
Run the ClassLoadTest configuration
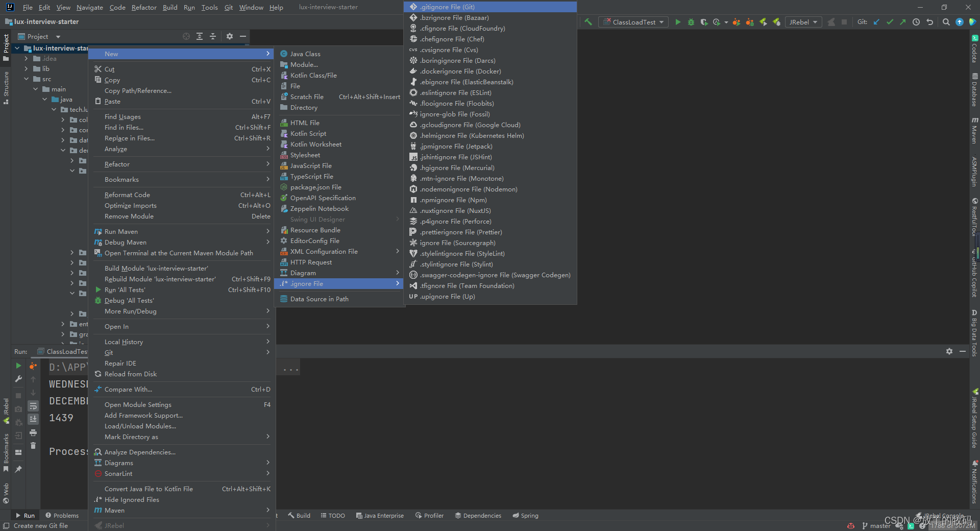coord(678,22)
